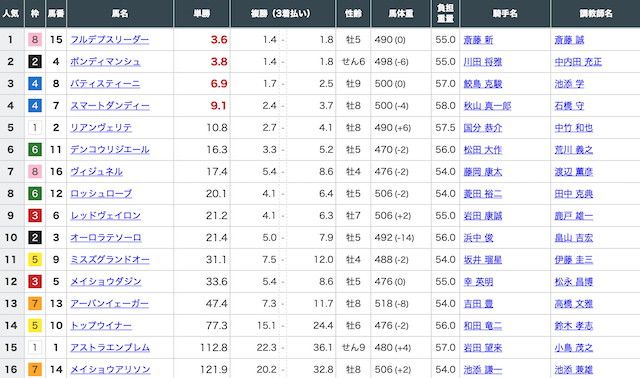Select win odds value 121.9
640x378 pixels.
[x=214, y=370]
